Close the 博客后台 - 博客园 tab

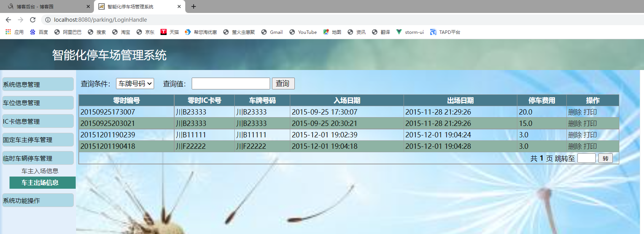[88, 6]
